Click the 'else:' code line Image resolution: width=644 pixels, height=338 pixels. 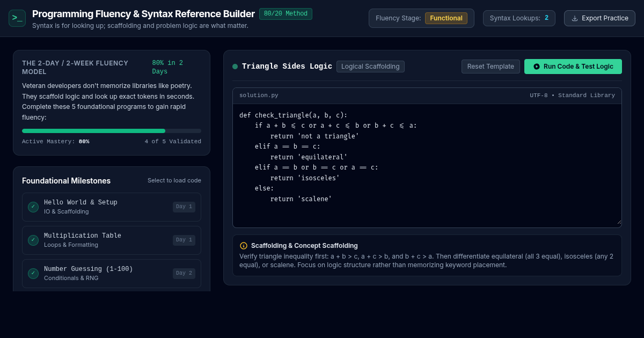click(265, 188)
